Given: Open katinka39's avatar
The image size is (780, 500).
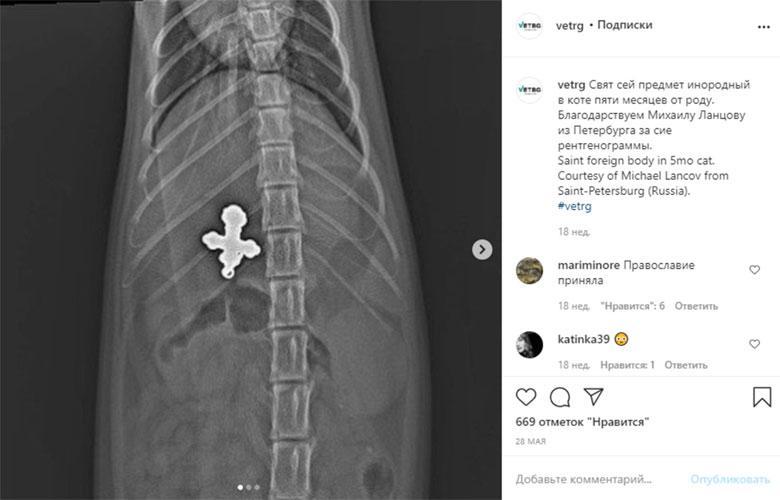Looking at the screenshot, I should (x=529, y=344).
